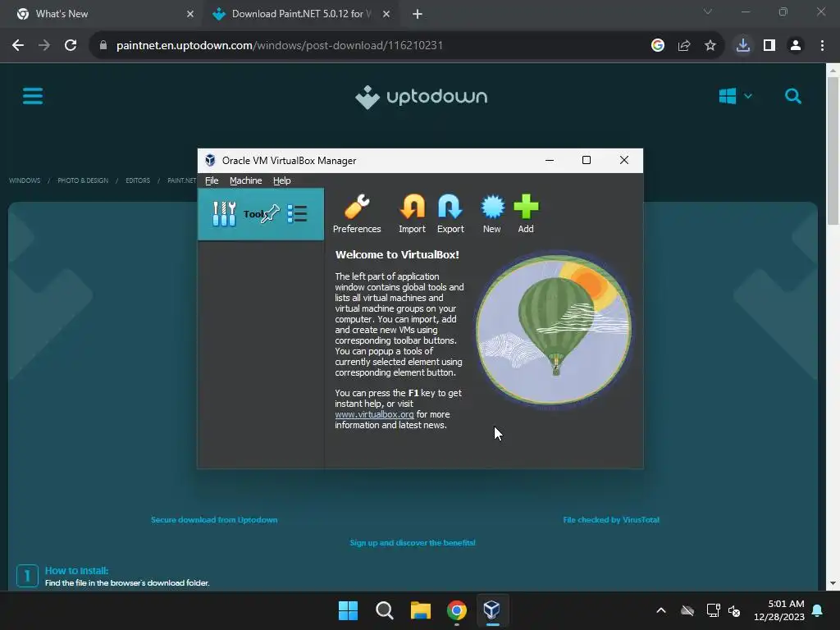
Task: Go back in Chrome
Action: [18, 45]
